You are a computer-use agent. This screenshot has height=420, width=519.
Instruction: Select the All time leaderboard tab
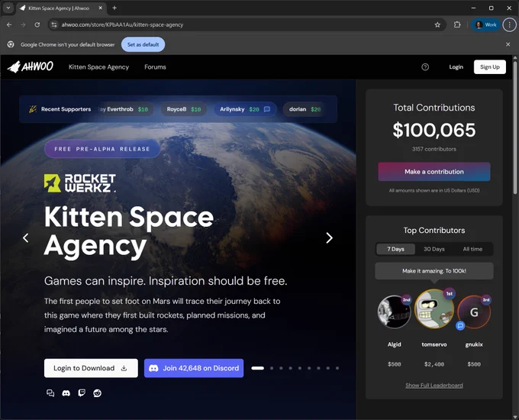472,249
